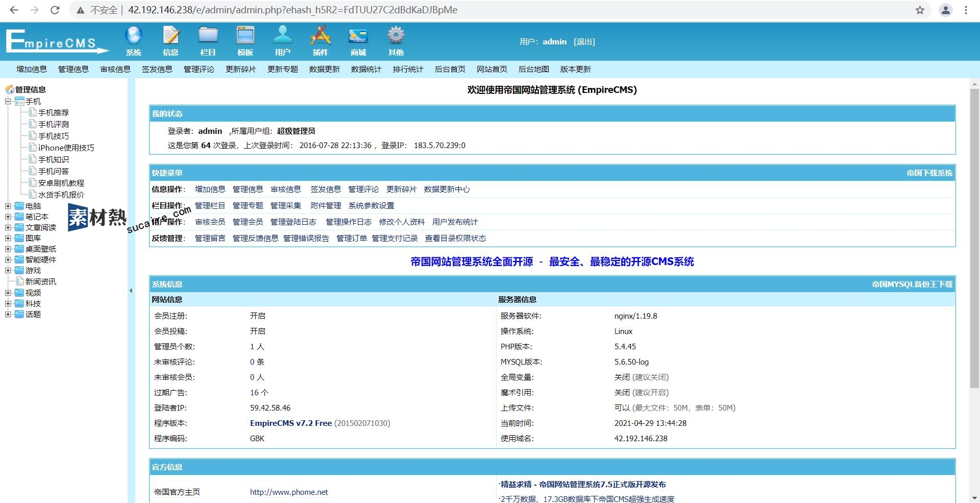980x503 pixels.
Task: Click the 图库 folder icon in tree
Action: pyautogui.click(x=19, y=238)
